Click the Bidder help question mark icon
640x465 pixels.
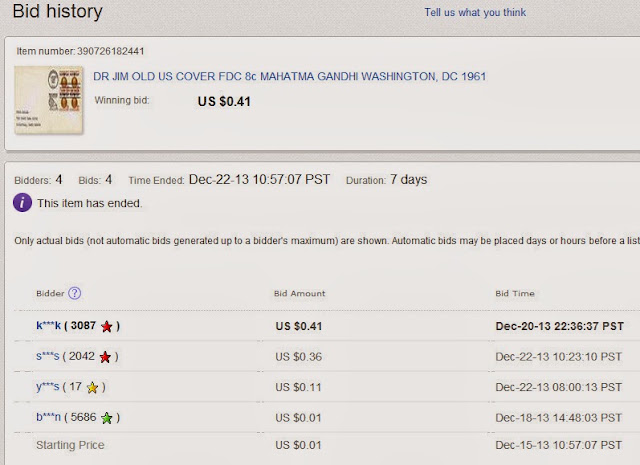[x=74, y=293]
